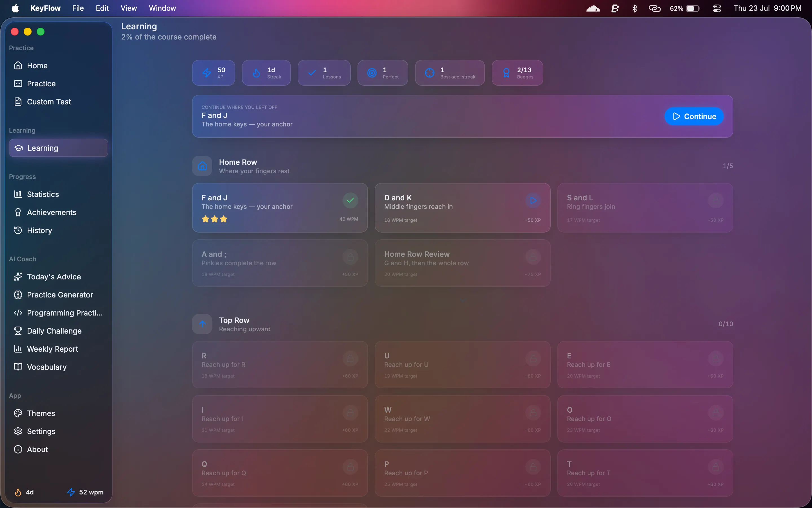Image resolution: width=812 pixels, height=508 pixels.
Task: Click the battery indicator showing 62%
Action: (x=685, y=8)
